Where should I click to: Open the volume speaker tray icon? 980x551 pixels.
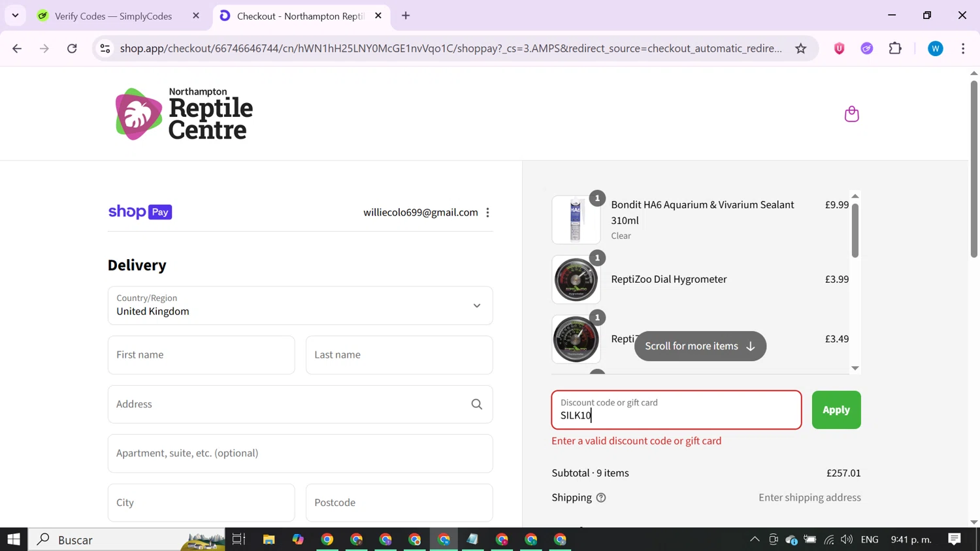tap(847, 539)
